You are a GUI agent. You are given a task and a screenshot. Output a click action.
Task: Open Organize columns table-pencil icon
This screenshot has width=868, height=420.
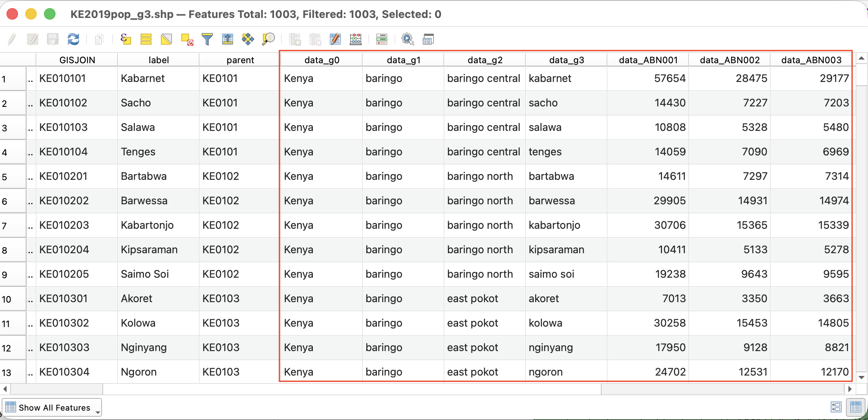coord(335,39)
